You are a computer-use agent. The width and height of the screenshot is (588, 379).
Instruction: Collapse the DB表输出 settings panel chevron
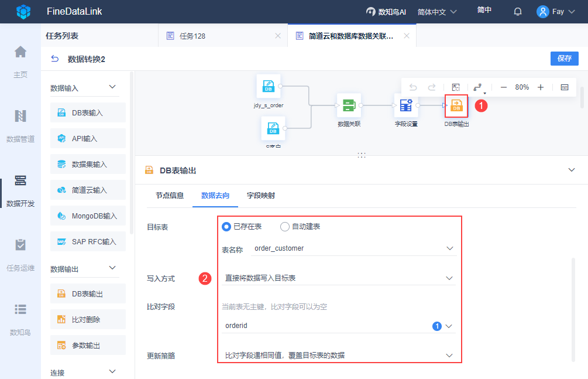coord(572,170)
